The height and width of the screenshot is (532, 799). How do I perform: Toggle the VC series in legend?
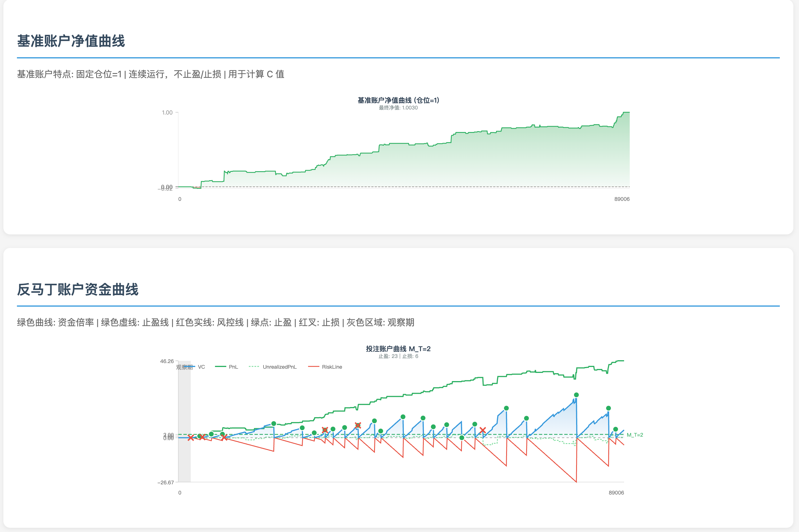pyautogui.click(x=201, y=367)
